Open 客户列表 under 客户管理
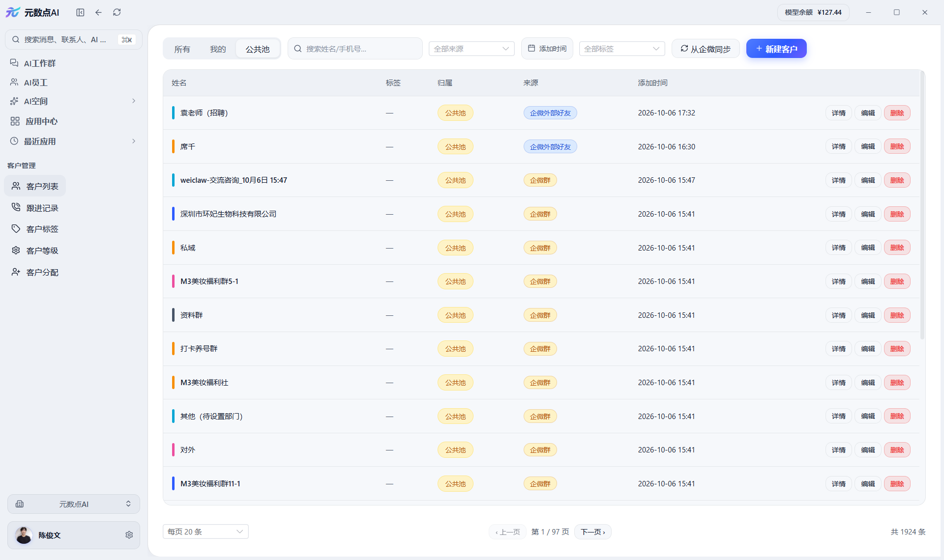The width and height of the screenshot is (944, 560). pyautogui.click(x=35, y=186)
